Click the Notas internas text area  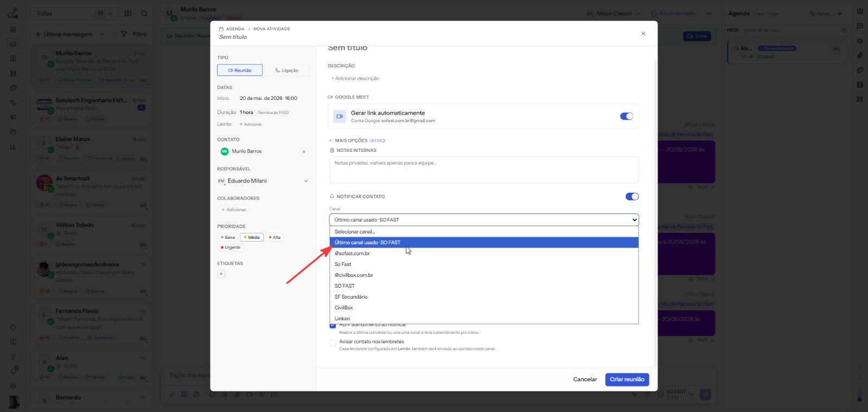pyautogui.click(x=484, y=170)
